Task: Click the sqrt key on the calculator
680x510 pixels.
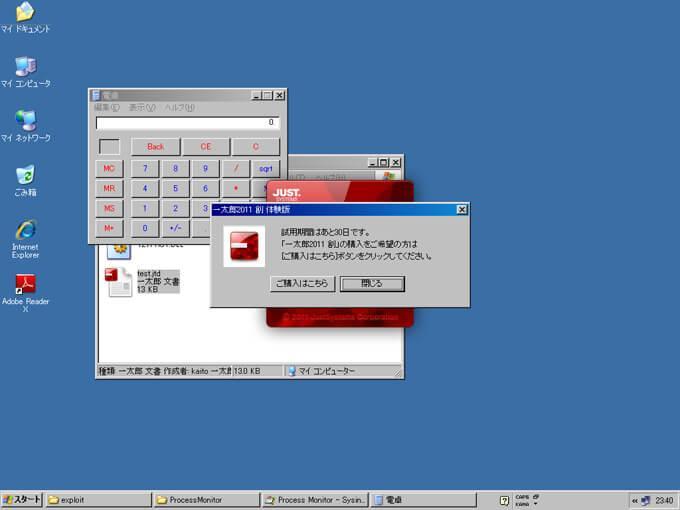Action: pyautogui.click(x=265, y=168)
